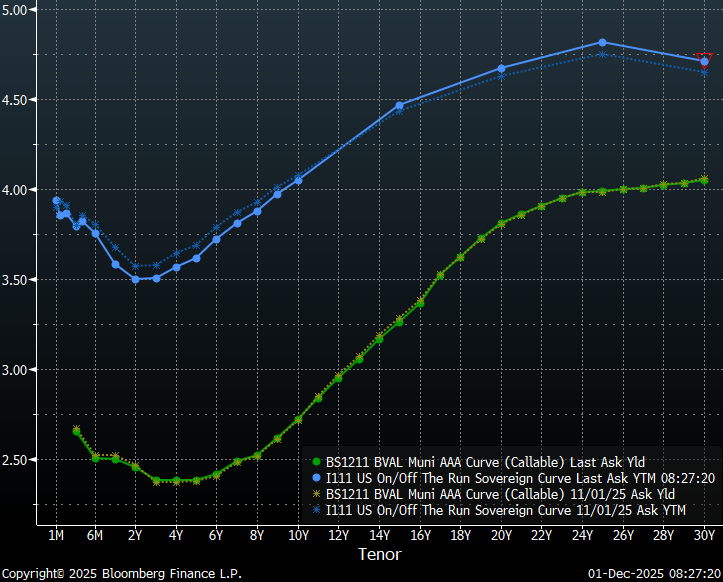Viewport: 723px width, 582px height.
Task: Click the 5.00 label on the yield axis
Action: point(17,10)
